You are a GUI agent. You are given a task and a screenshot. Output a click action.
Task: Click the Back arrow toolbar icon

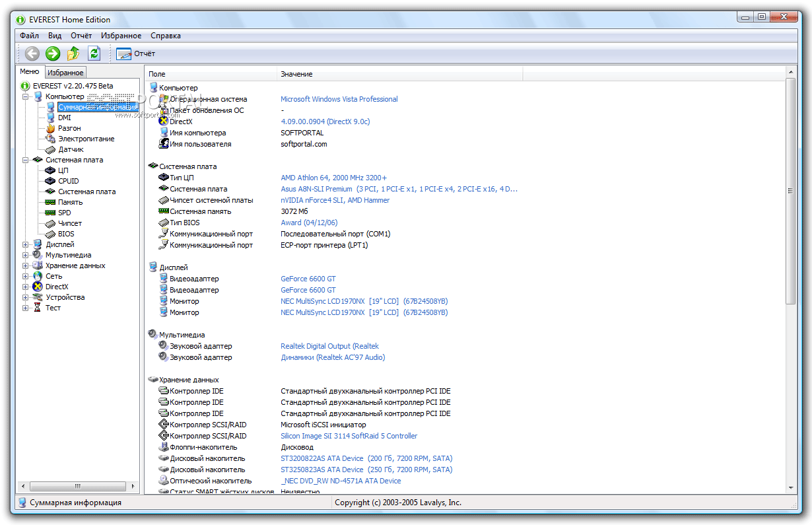click(x=32, y=53)
